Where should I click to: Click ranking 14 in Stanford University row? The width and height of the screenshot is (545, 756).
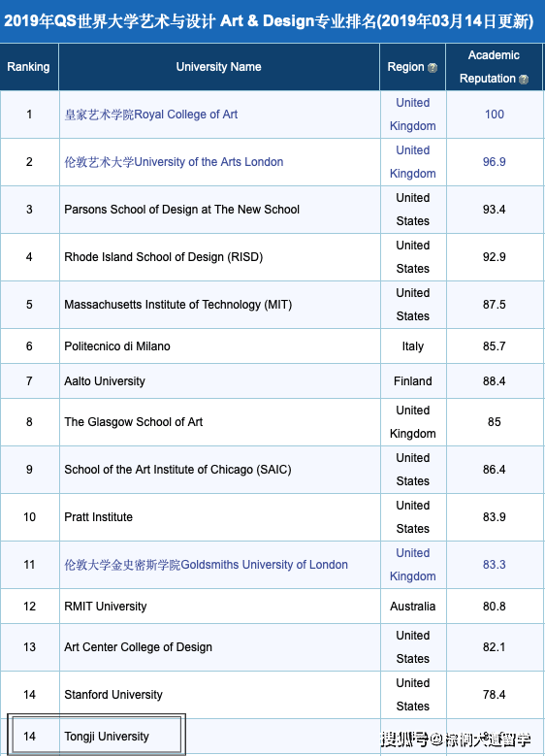(x=29, y=695)
